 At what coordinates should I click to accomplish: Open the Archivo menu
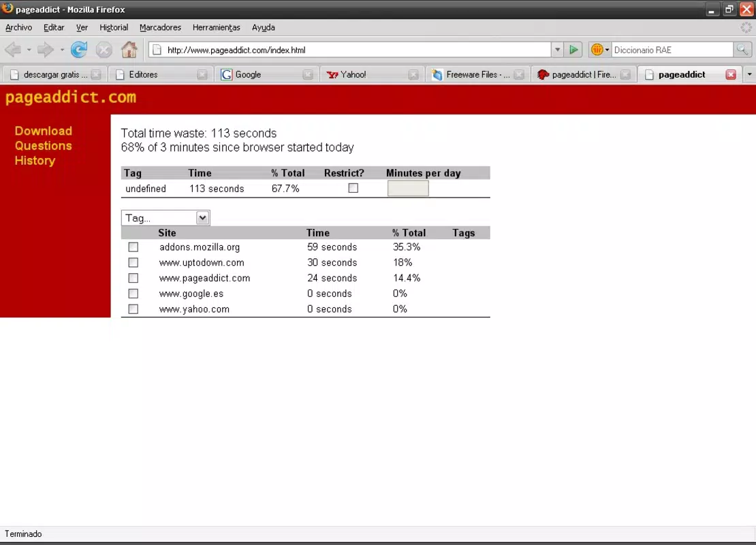click(19, 27)
